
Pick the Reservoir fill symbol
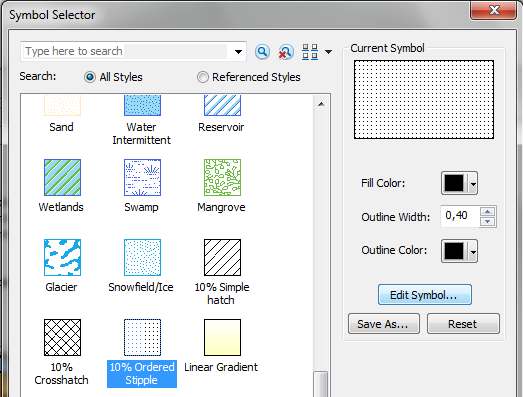[x=222, y=105]
